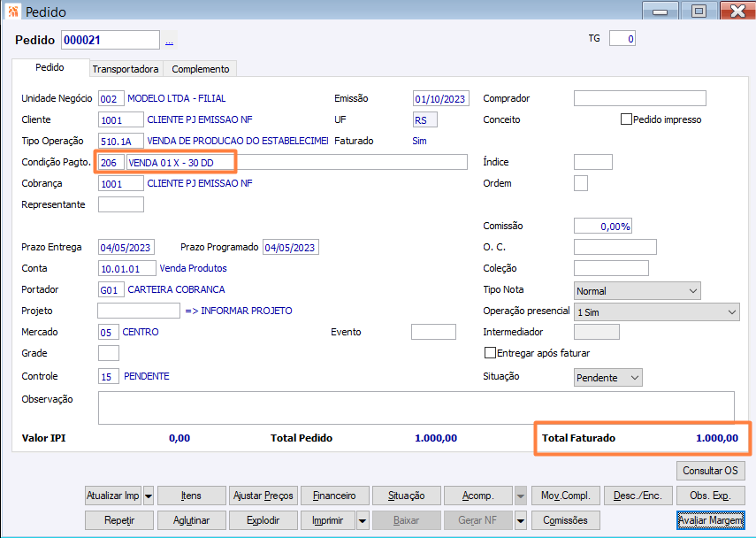Switch to the Complemento tab
This screenshot has height=538, width=756.
[x=200, y=69]
